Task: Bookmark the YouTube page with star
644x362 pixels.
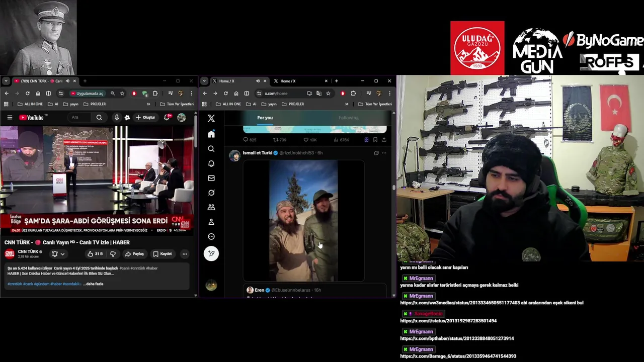Action: (x=122, y=94)
